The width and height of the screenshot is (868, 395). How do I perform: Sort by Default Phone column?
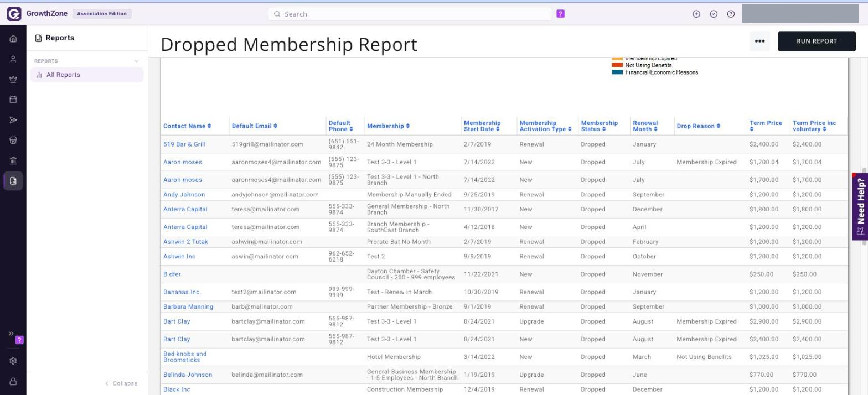340,126
